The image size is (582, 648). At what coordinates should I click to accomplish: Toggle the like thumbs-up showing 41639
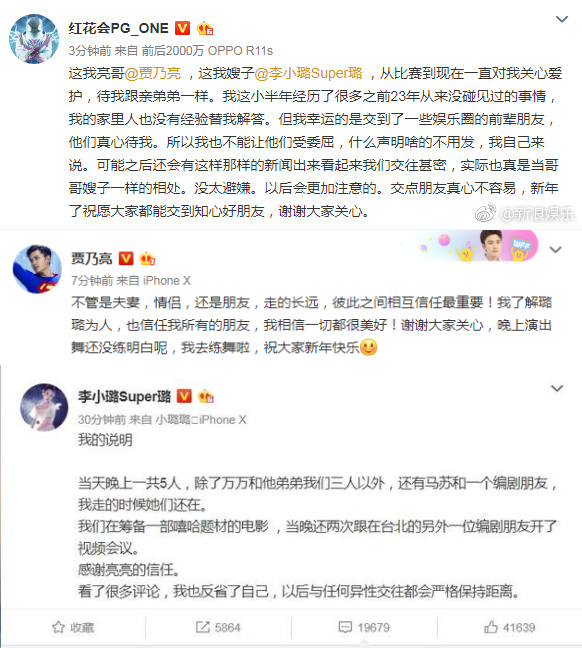pyautogui.click(x=510, y=627)
